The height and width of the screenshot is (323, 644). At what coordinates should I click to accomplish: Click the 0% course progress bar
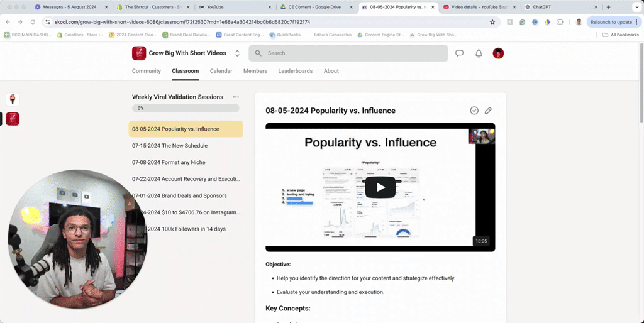tap(186, 108)
